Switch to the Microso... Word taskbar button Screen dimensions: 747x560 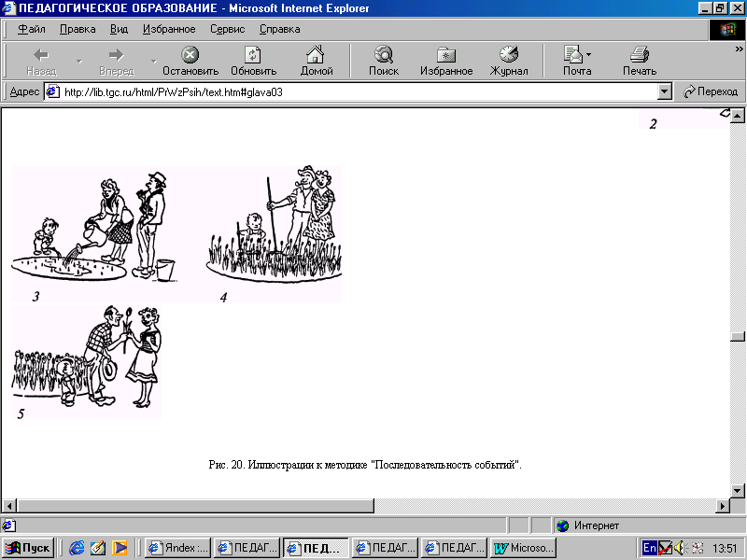[x=523, y=548]
